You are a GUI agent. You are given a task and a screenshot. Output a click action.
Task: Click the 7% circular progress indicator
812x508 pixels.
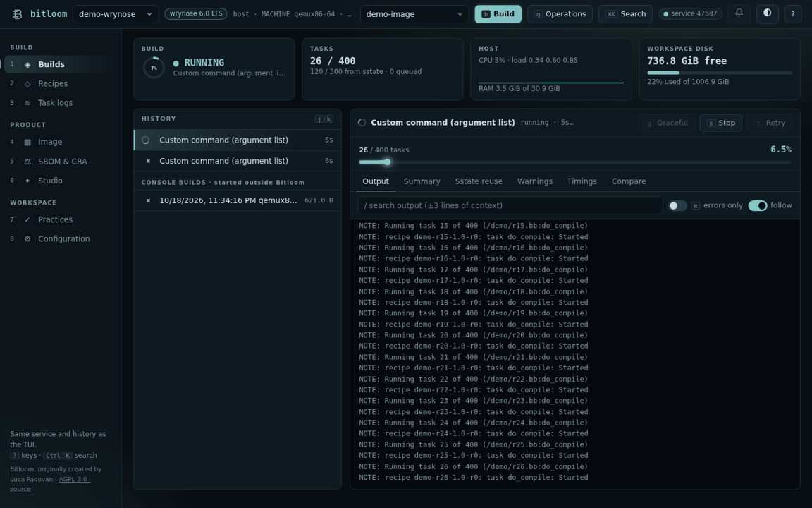[154, 68]
